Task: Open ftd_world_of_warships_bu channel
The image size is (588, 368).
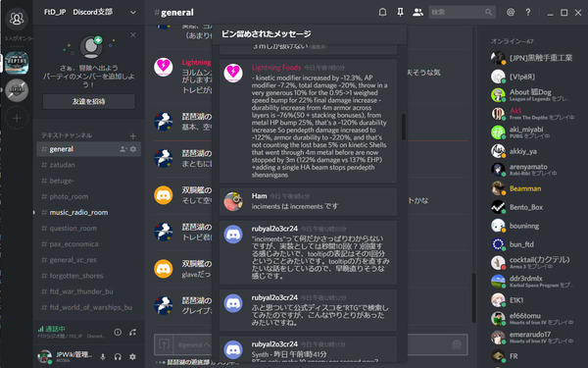Action: (x=88, y=307)
